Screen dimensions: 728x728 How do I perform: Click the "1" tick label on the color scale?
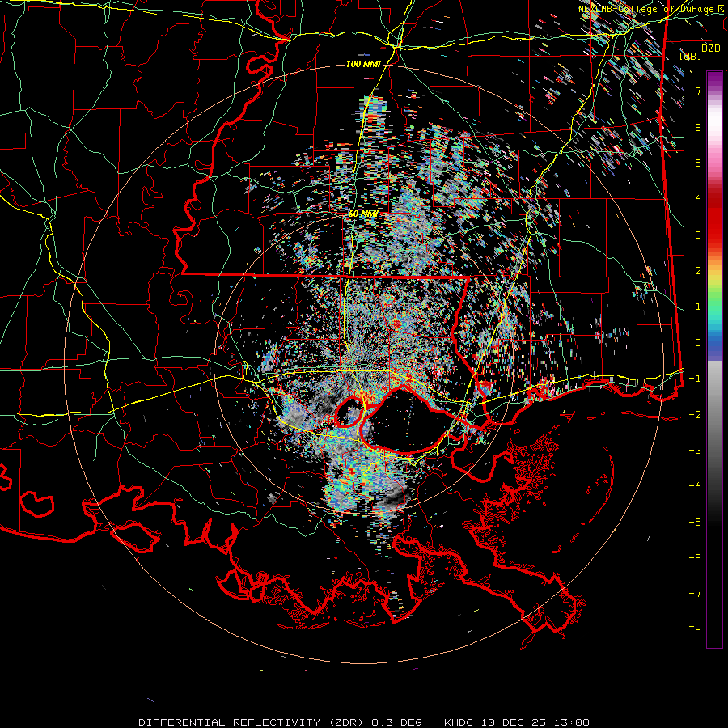pos(698,307)
